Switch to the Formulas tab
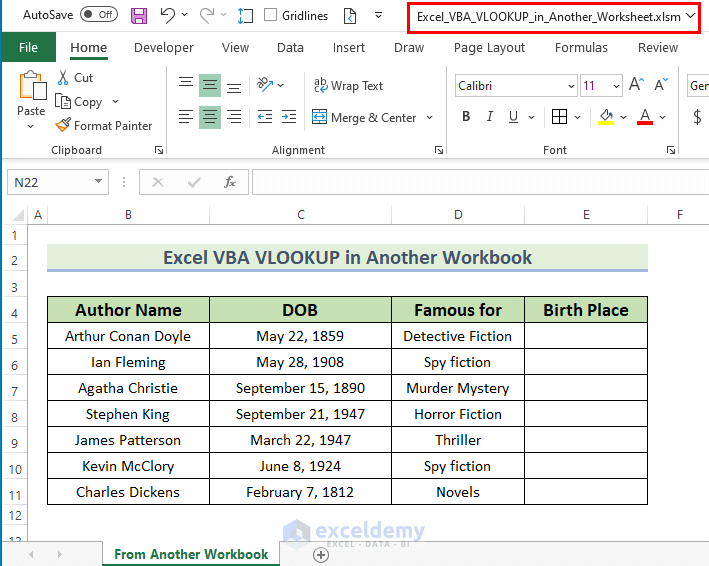 (x=581, y=47)
